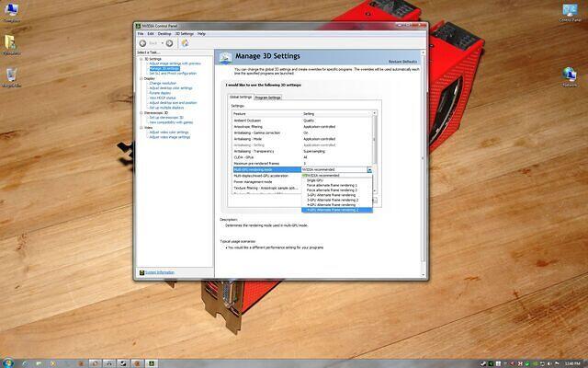588x368 pixels.
Task: Click the Back navigation arrow icon
Action: [x=142, y=42]
